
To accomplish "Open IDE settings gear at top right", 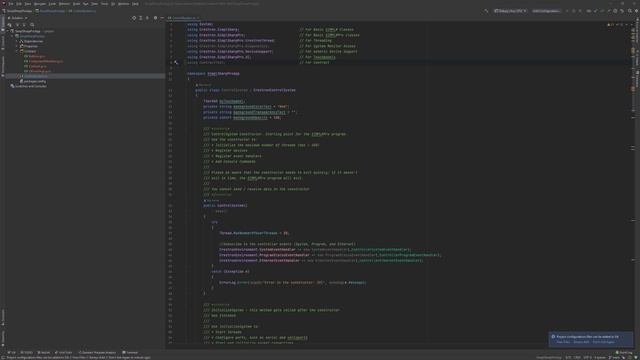I will click(636, 11).
